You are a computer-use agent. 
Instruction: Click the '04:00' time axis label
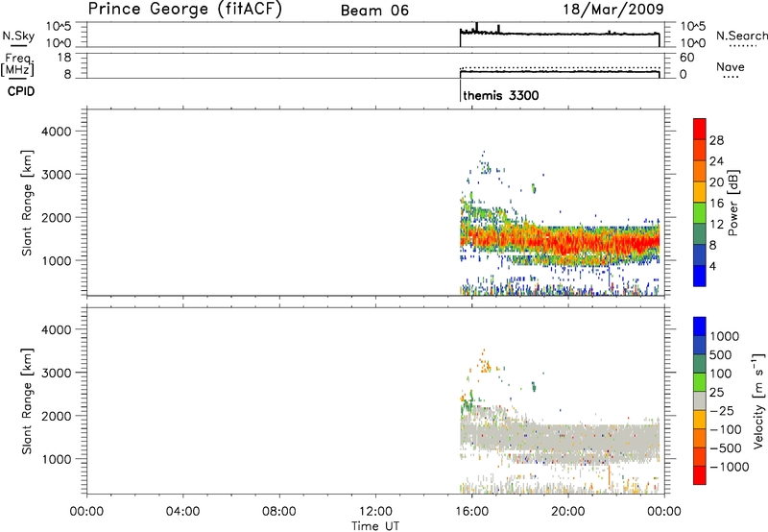click(183, 512)
